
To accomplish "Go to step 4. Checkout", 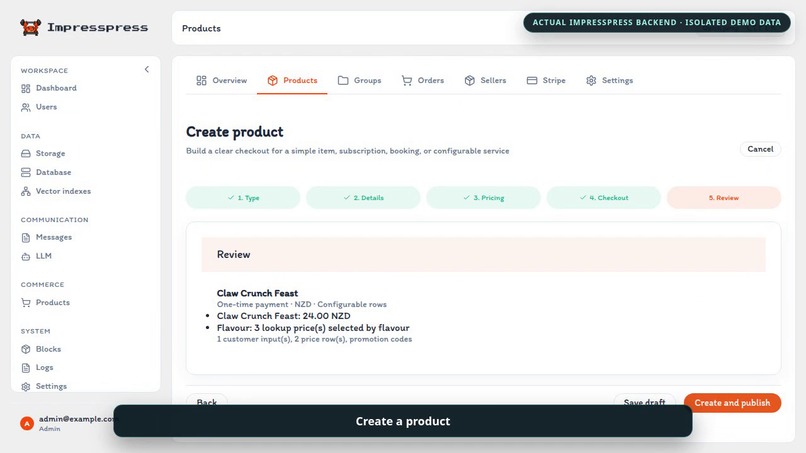I will 603,197.
